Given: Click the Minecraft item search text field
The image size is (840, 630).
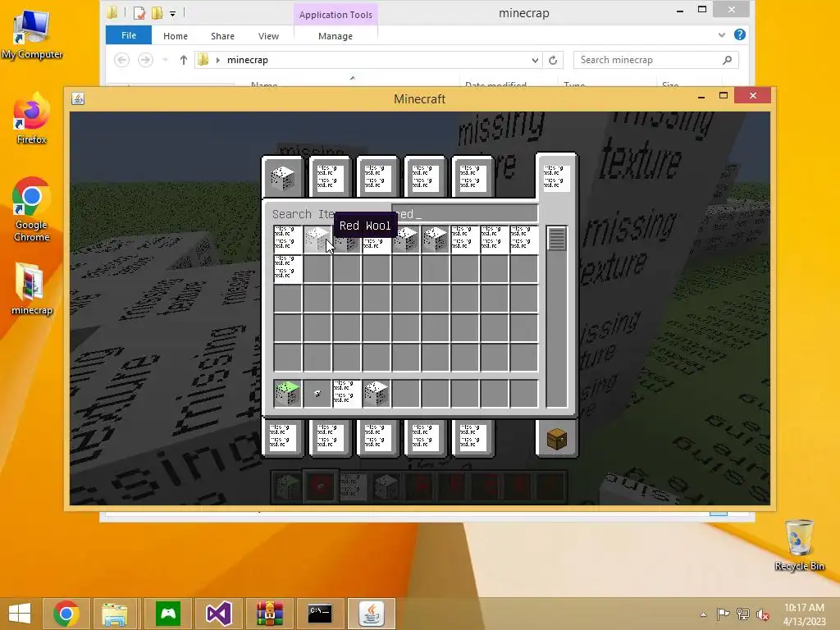Looking at the screenshot, I should coord(464,214).
